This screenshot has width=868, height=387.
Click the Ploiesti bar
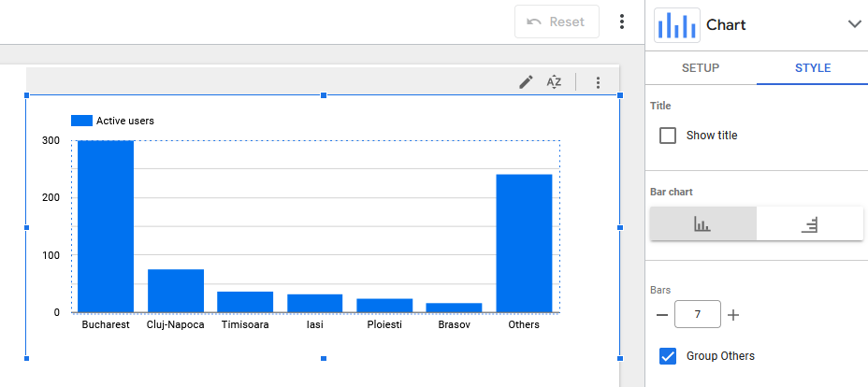coord(384,306)
